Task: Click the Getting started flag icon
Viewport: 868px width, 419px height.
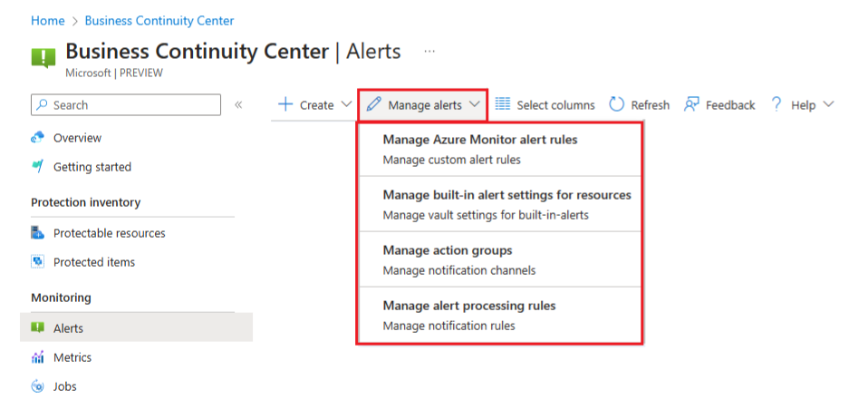Action: [x=38, y=167]
